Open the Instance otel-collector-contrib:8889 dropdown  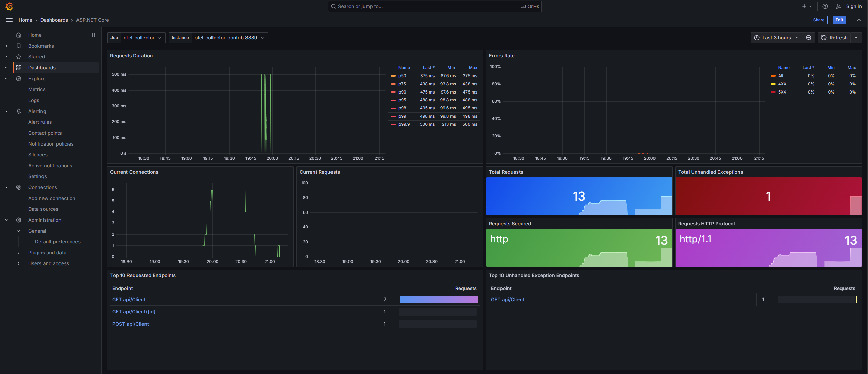pyautogui.click(x=230, y=38)
